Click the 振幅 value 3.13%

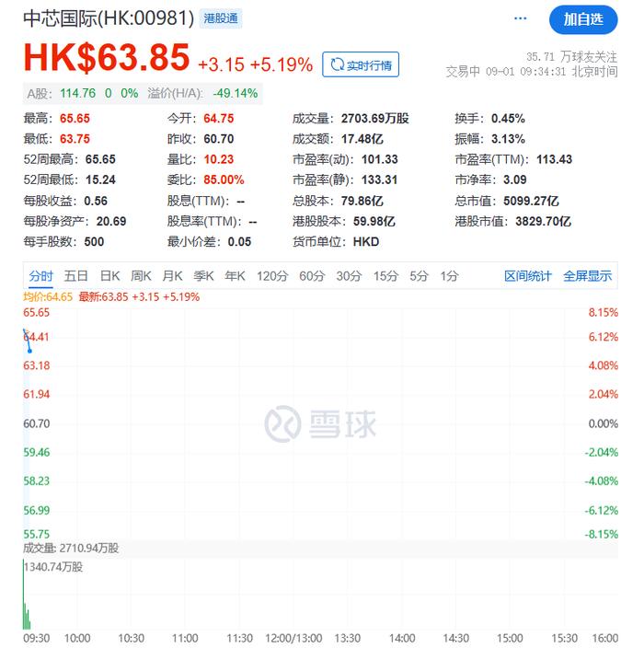coord(508,139)
